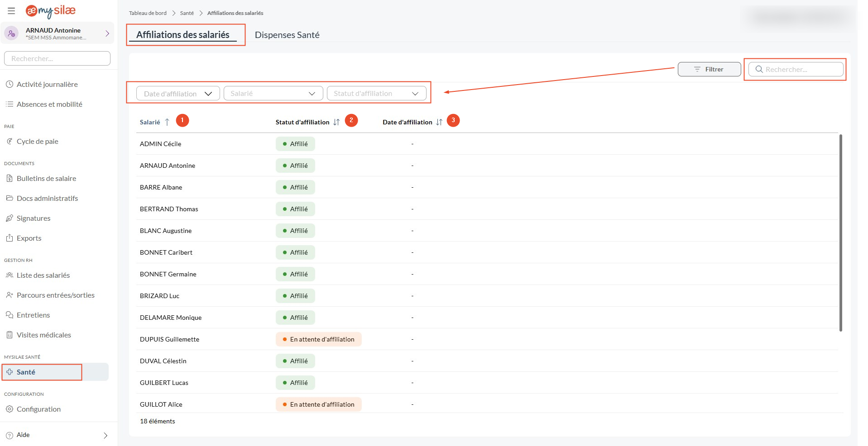Go to Cycle de paie
This screenshot has width=868, height=446.
[x=38, y=141]
